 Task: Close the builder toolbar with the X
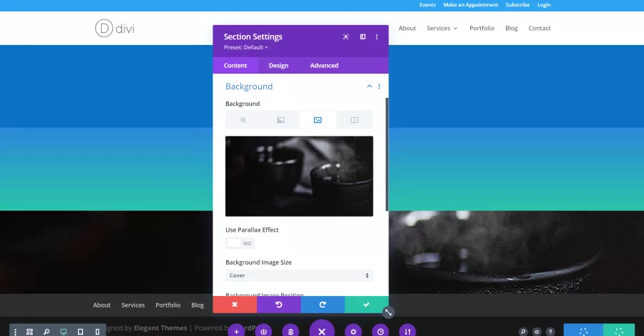[321, 331]
